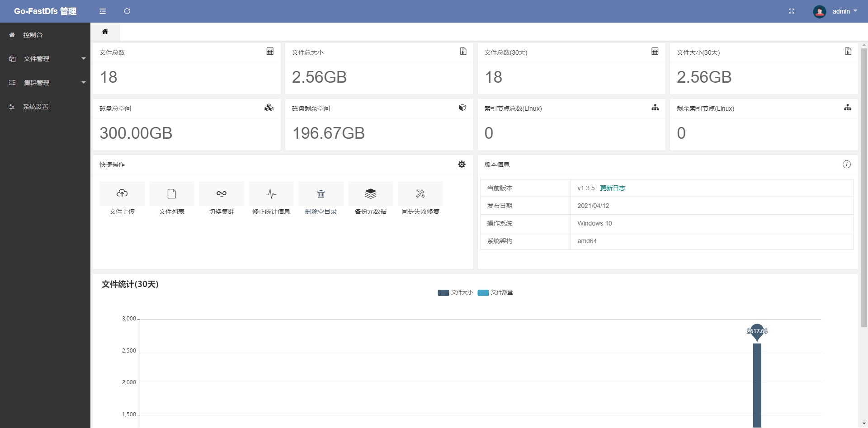Viewport: 868px width, 428px height.
Task: Click the 备份元数据 icon
Action: [370, 193]
